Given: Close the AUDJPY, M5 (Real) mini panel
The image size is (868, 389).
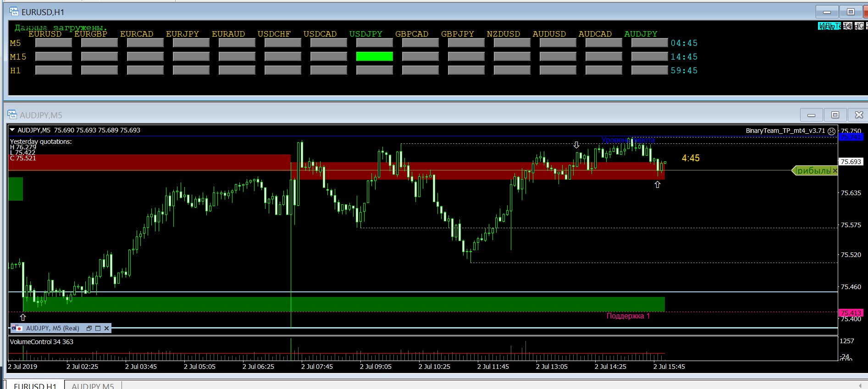Looking at the screenshot, I should click(106, 328).
